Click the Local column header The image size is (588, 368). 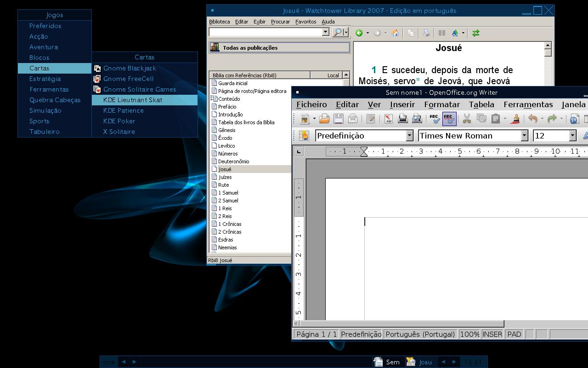coord(327,75)
